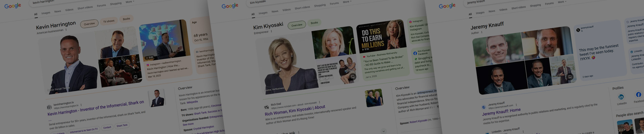Expand More dropdown in the Jeremy Knauff search
The image size is (644, 134).
tap(562, 2)
